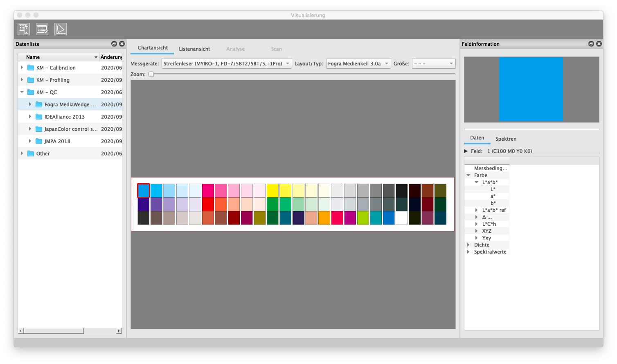Click the Fogra MediaWedge folder icon
Image resolution: width=617 pixels, height=364 pixels.
pos(39,104)
